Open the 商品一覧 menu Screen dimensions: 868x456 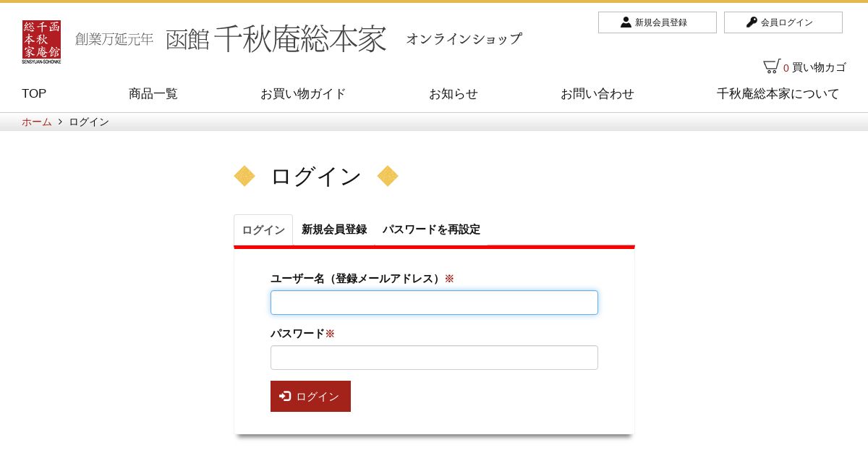153,93
